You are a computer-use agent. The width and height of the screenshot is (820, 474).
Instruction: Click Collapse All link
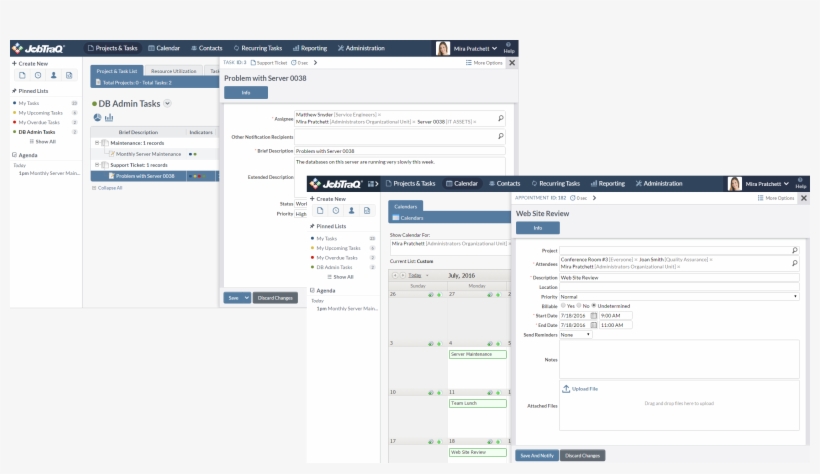108,188
